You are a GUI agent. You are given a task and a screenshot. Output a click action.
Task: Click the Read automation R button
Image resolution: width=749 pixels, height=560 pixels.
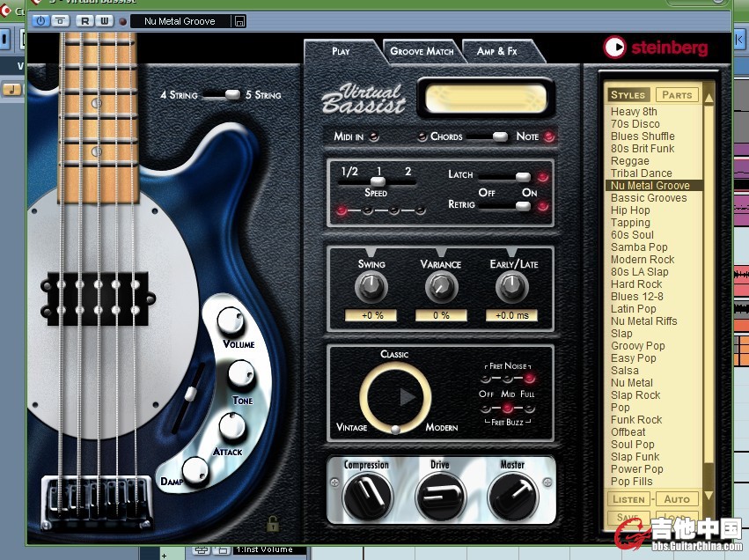(x=84, y=20)
